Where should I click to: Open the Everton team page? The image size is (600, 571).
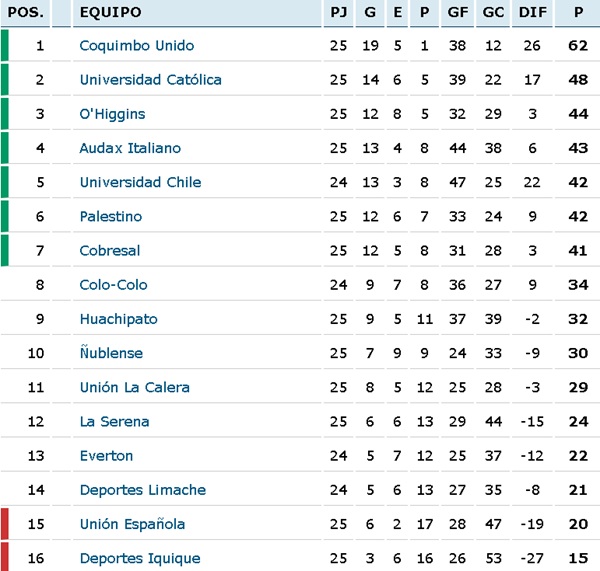pyautogui.click(x=106, y=455)
